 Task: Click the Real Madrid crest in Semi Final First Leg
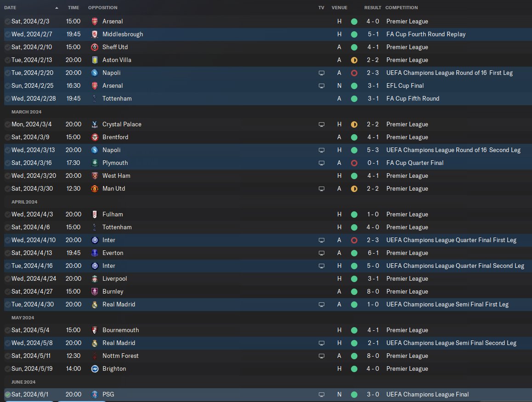95,305
